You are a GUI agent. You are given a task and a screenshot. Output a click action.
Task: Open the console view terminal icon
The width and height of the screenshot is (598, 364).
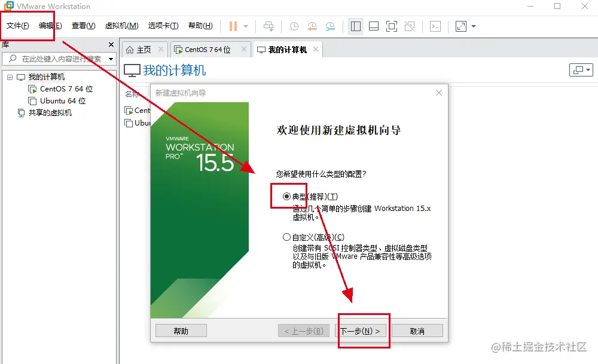[435, 26]
